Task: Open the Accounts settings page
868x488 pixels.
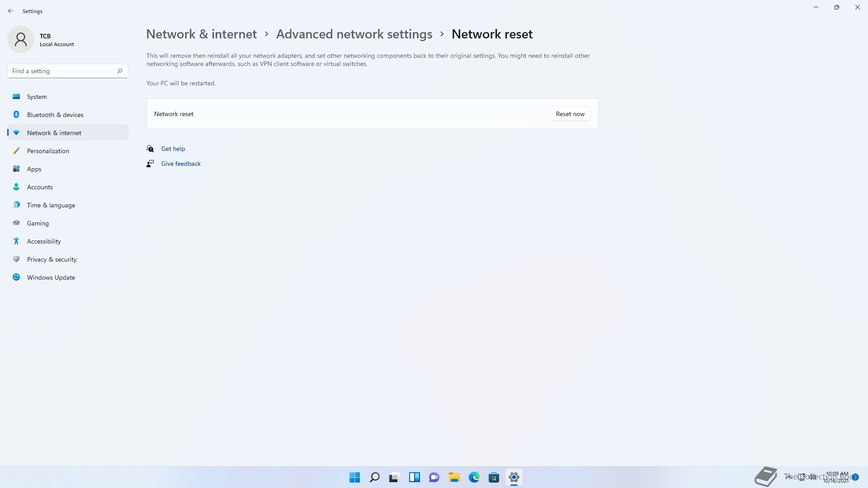Action: [68, 187]
